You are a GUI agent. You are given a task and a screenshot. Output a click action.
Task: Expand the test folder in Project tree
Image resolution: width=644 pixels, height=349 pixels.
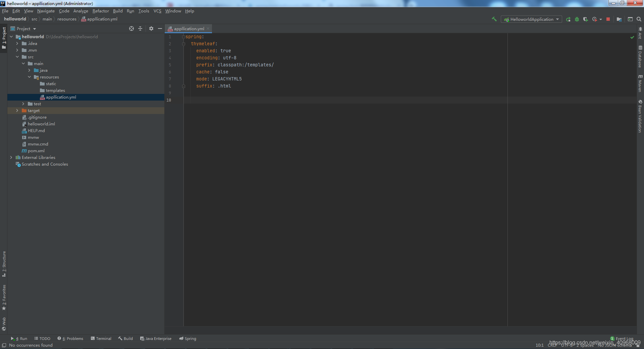point(23,104)
